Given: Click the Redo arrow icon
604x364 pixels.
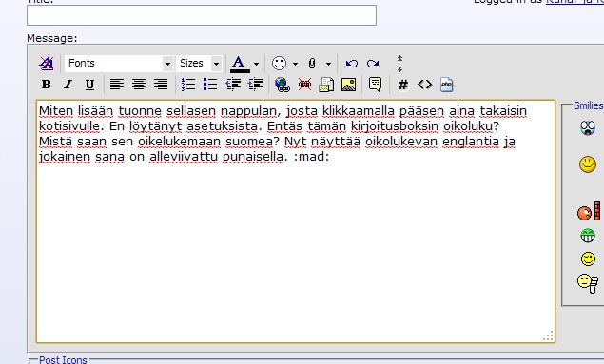Looking at the screenshot, I should click(x=373, y=63).
